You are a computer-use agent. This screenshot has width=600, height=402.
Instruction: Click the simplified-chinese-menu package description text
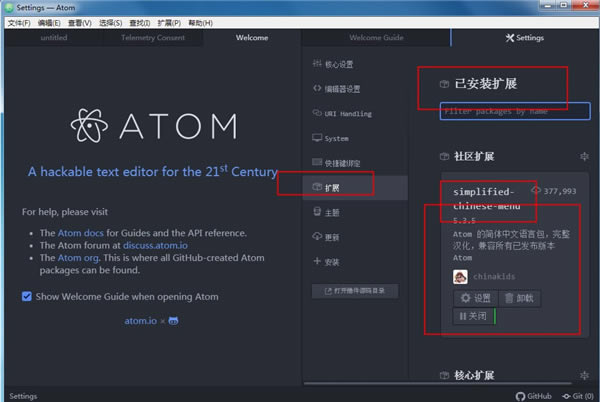pyautogui.click(x=511, y=246)
